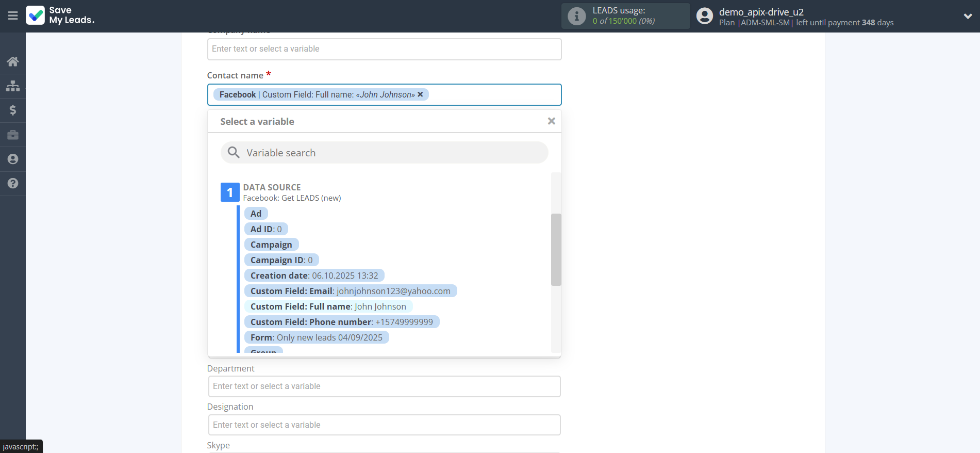The height and width of the screenshot is (453, 980).
Task: Go to Home via sidebar house icon
Action: pyautogui.click(x=13, y=61)
